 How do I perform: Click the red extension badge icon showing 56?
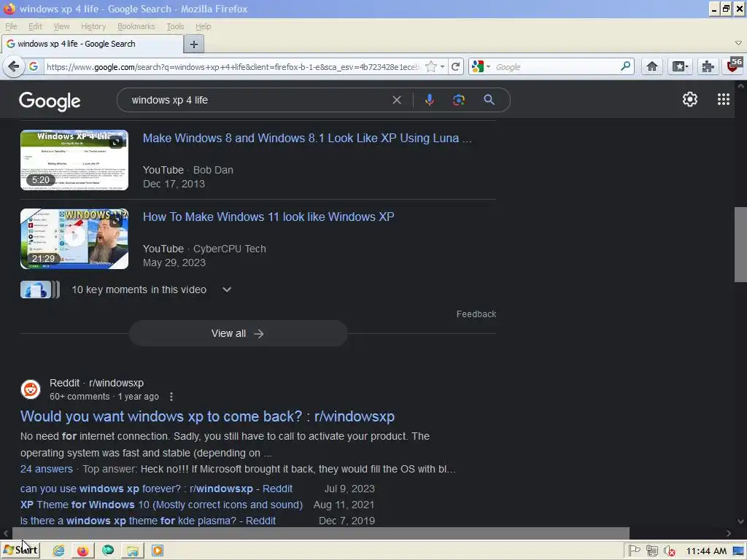(735, 66)
